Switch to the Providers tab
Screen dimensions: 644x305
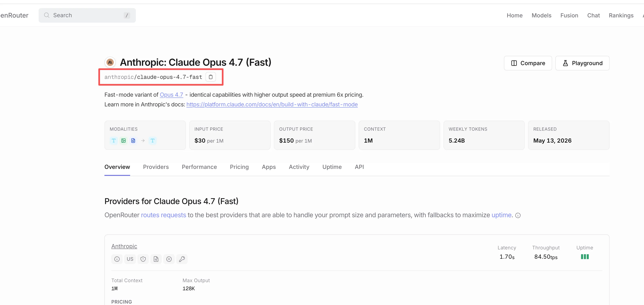[x=156, y=167]
